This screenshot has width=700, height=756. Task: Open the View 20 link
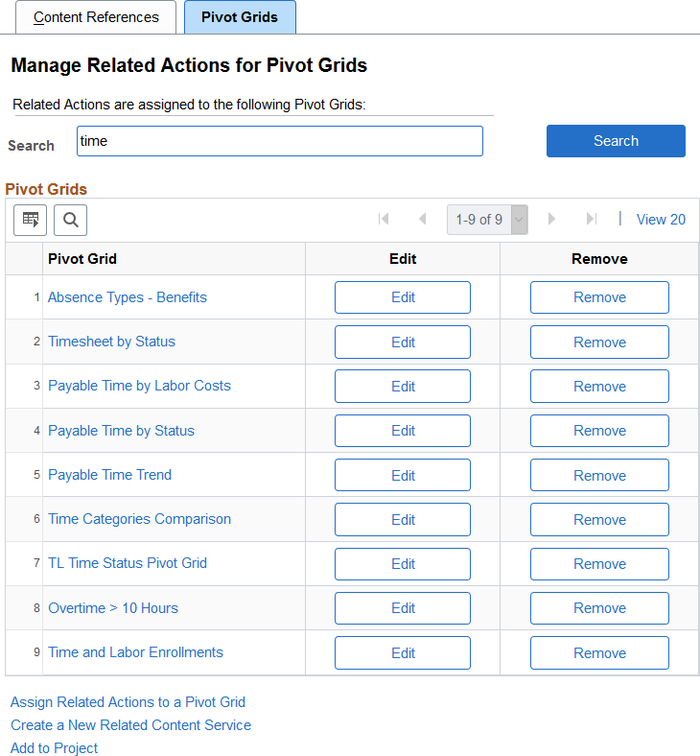click(661, 220)
